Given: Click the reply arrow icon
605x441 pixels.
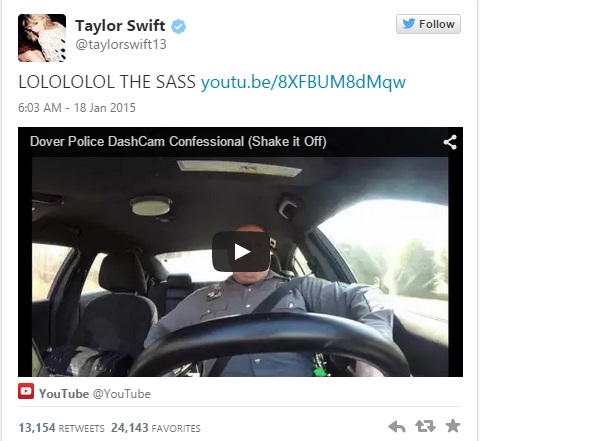Looking at the screenshot, I should 397,427.
